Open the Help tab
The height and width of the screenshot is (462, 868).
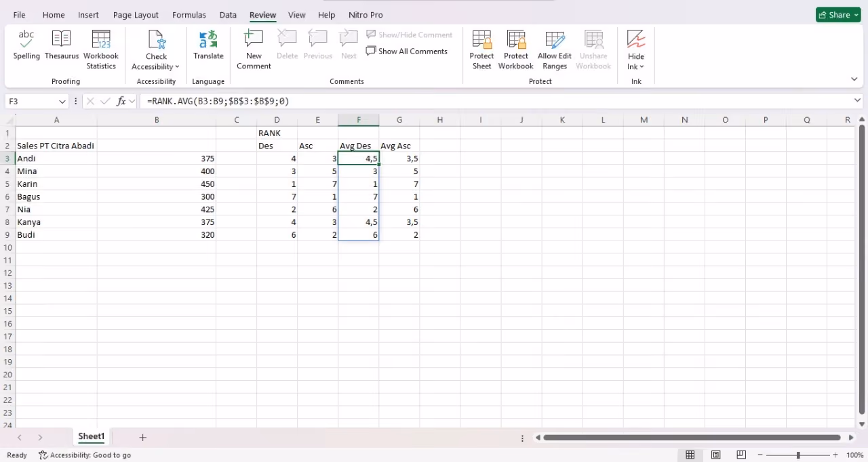click(326, 15)
